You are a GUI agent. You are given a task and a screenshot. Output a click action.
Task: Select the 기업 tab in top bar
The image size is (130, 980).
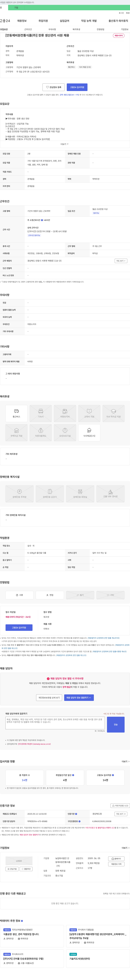click(16, 8)
